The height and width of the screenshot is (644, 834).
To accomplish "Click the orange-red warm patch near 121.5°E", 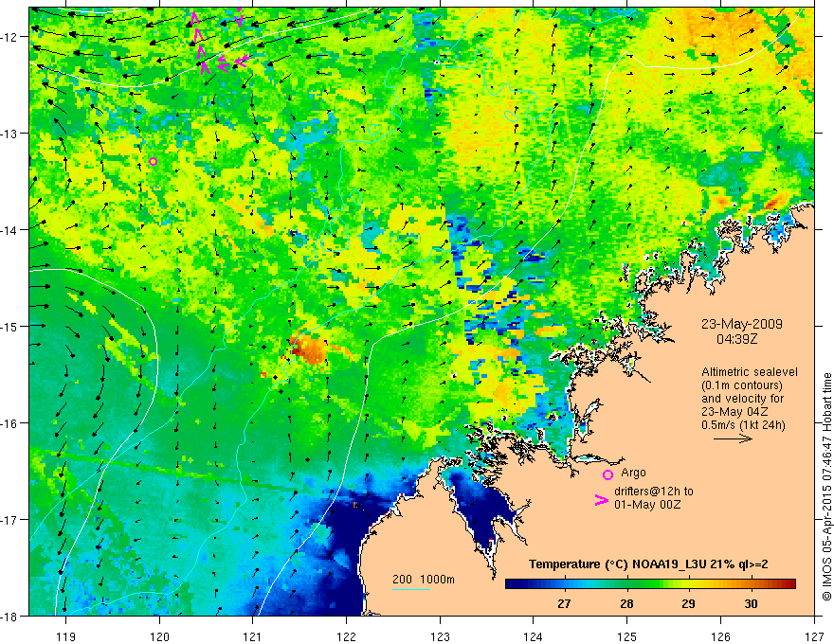I will [x=310, y=349].
